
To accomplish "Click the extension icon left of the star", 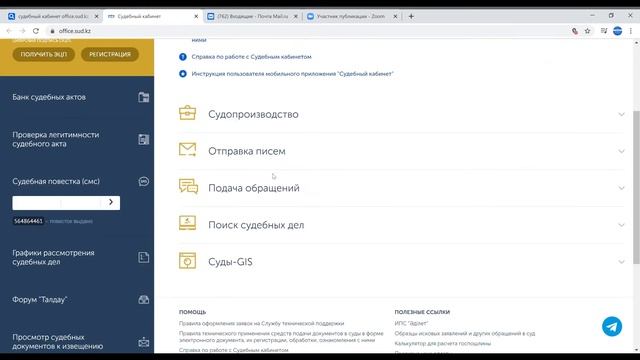I will point(575,31).
